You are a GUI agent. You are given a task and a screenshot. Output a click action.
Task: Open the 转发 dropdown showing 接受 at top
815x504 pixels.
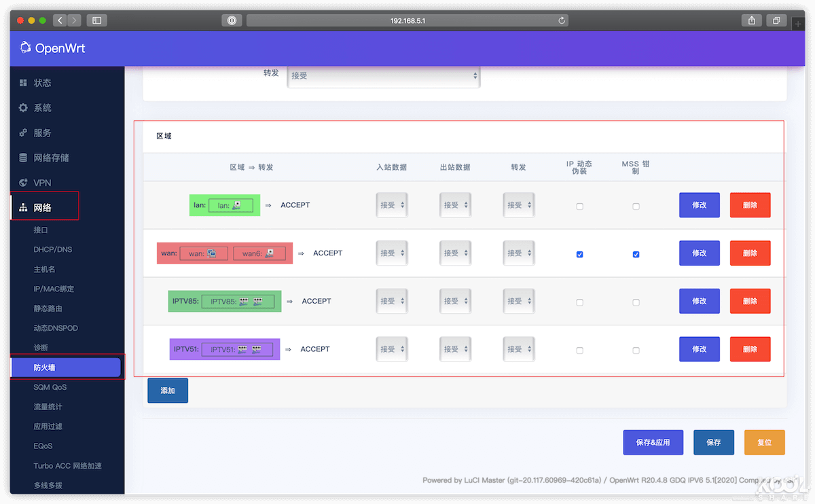(383, 76)
